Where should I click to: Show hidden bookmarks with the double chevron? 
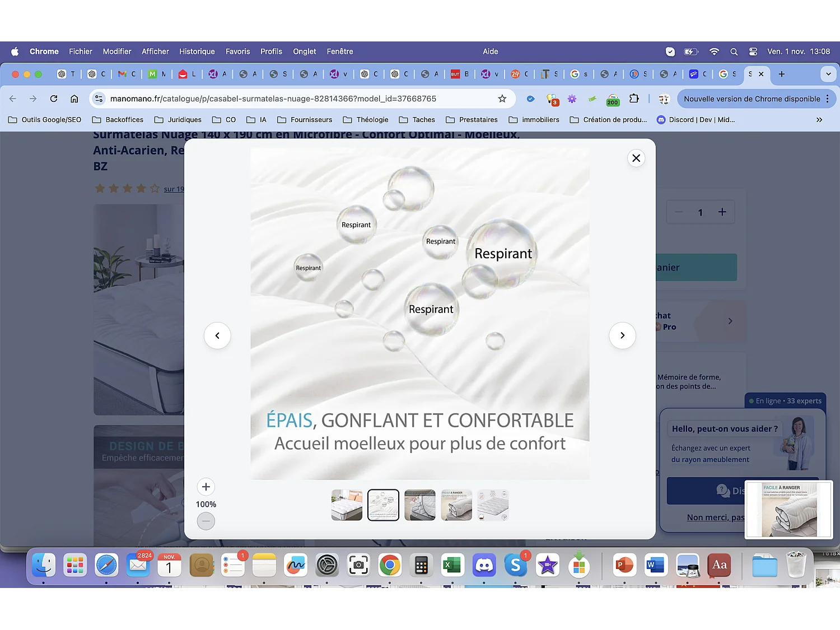pyautogui.click(x=819, y=120)
